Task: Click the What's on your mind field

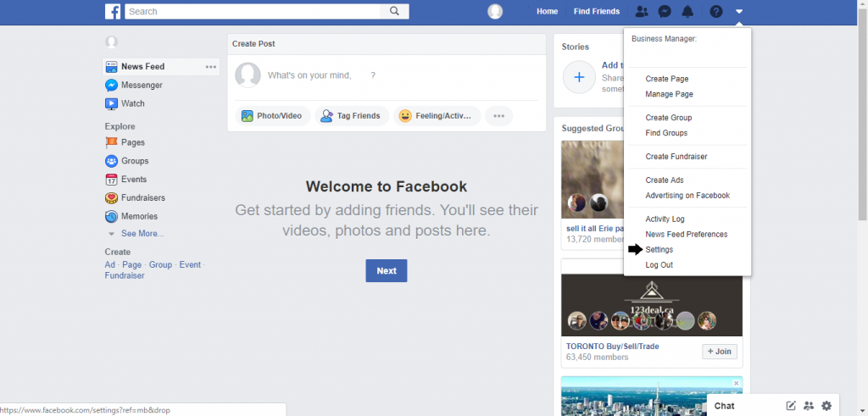Action: coord(387,75)
